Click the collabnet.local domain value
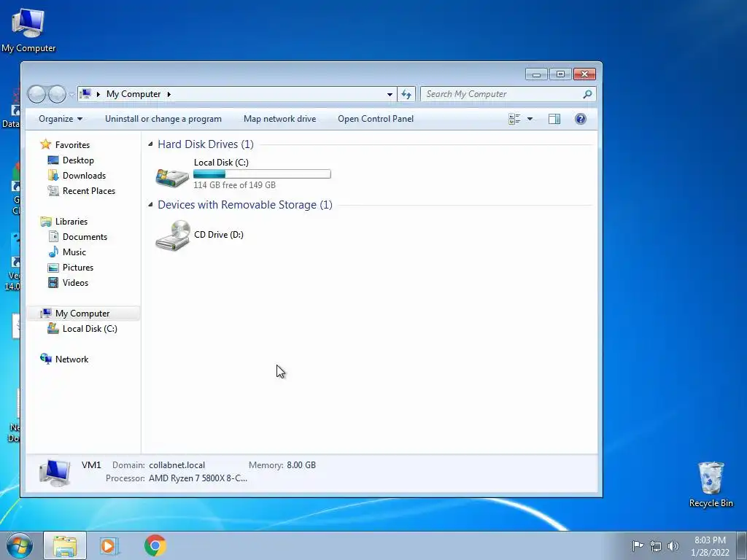The image size is (747, 560). [x=177, y=465]
